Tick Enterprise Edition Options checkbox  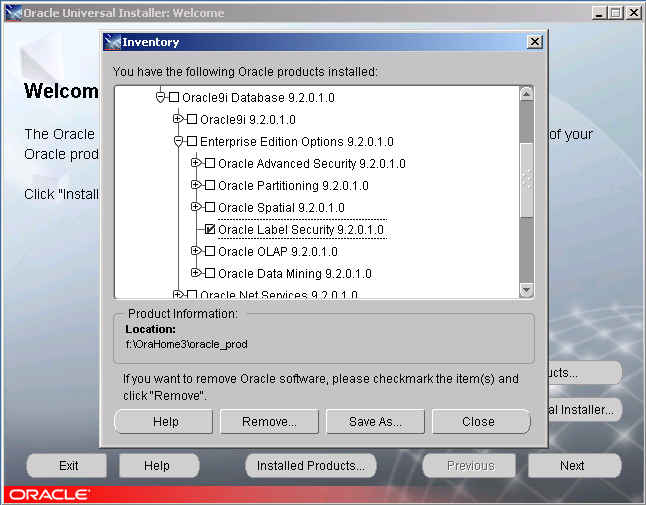tap(192, 141)
